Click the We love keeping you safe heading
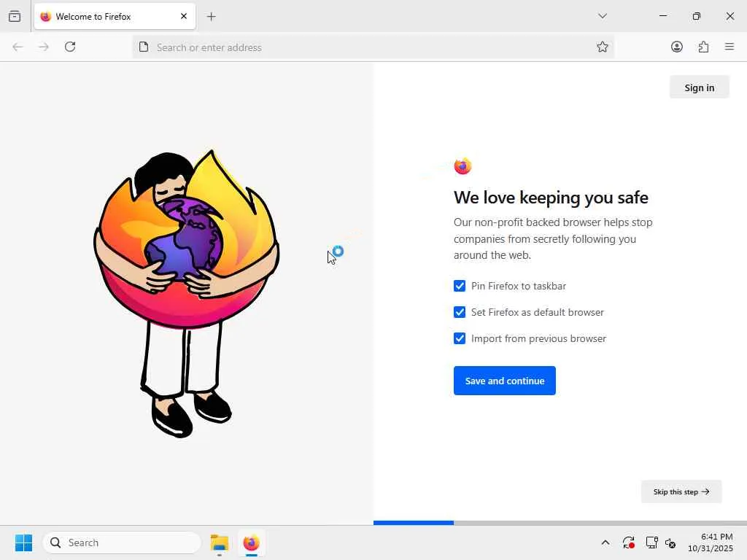 click(551, 197)
